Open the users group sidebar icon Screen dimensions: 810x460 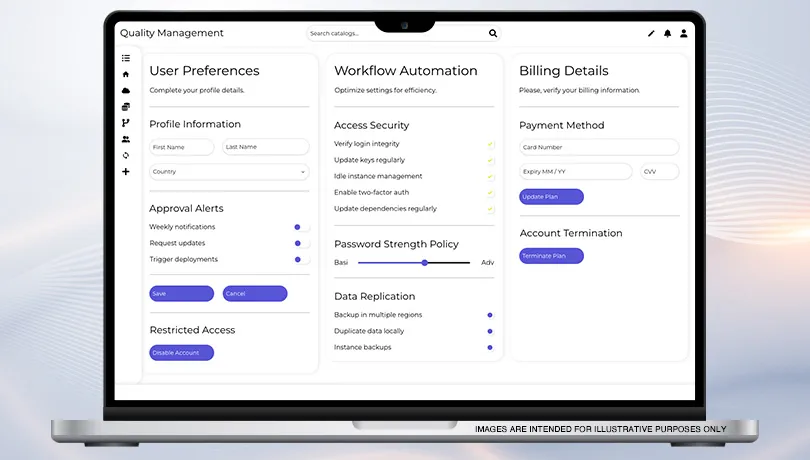pos(126,139)
